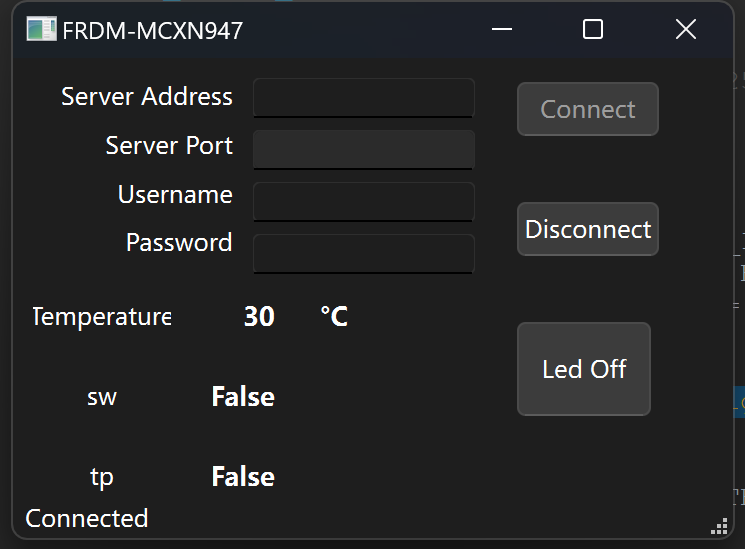Click the Username label
This screenshot has height=549, width=745.
[x=175, y=194]
